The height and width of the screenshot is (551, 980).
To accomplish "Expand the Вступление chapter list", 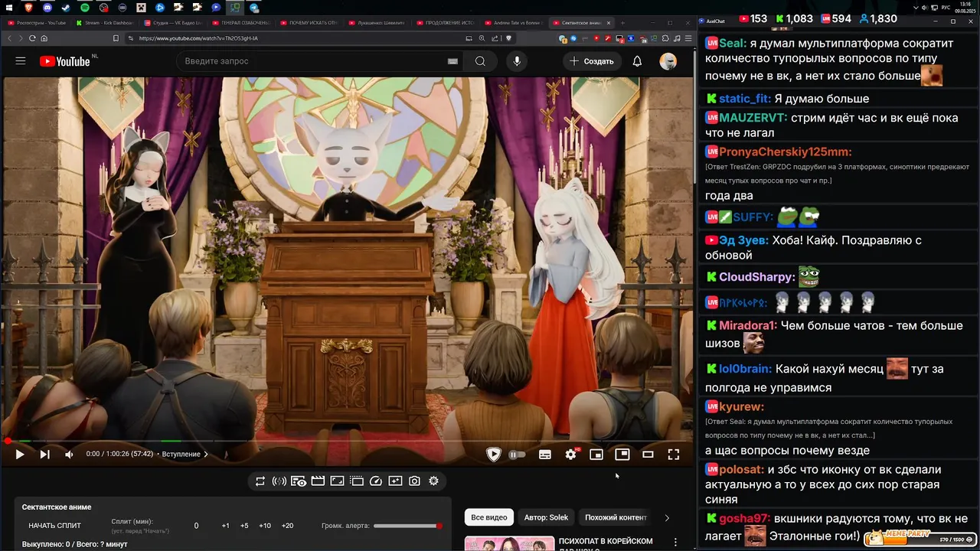I will [185, 455].
